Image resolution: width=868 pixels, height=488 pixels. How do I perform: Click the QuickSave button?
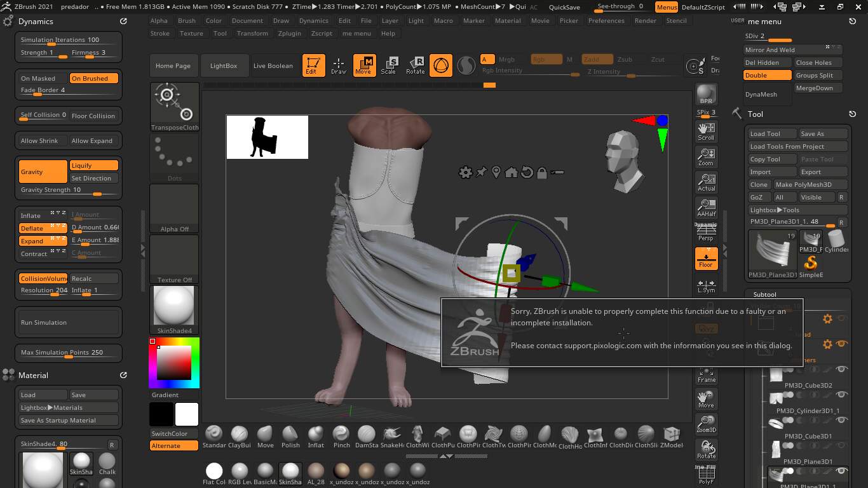click(x=564, y=7)
